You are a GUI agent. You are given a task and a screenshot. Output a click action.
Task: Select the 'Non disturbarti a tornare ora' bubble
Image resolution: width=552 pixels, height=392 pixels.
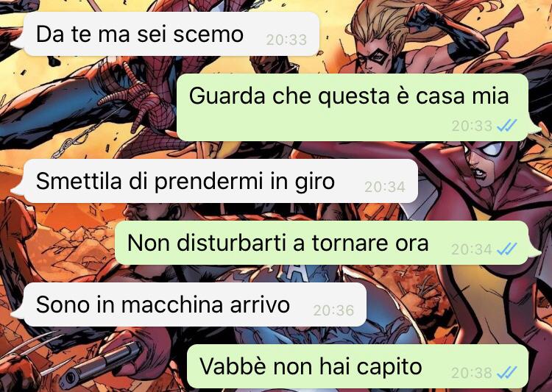pos(328,243)
